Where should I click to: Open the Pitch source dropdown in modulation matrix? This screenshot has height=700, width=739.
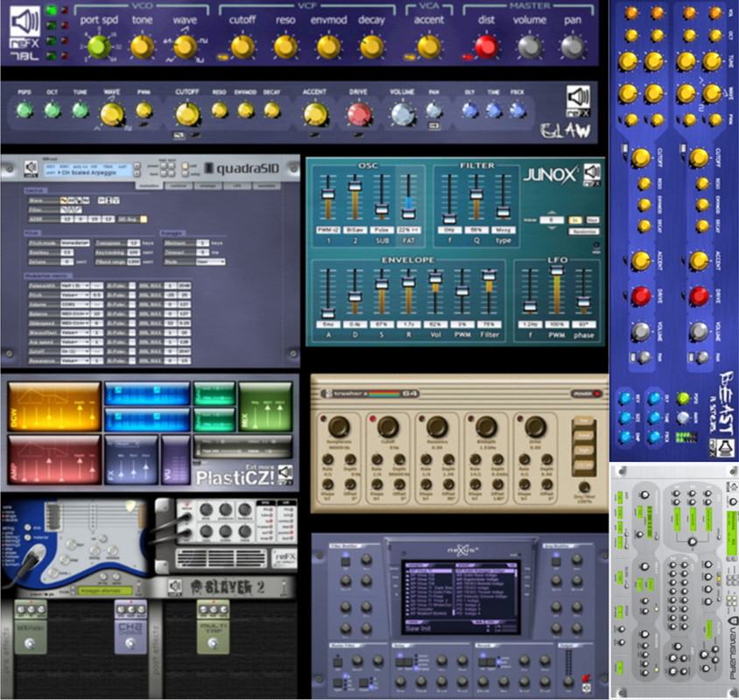[75, 295]
